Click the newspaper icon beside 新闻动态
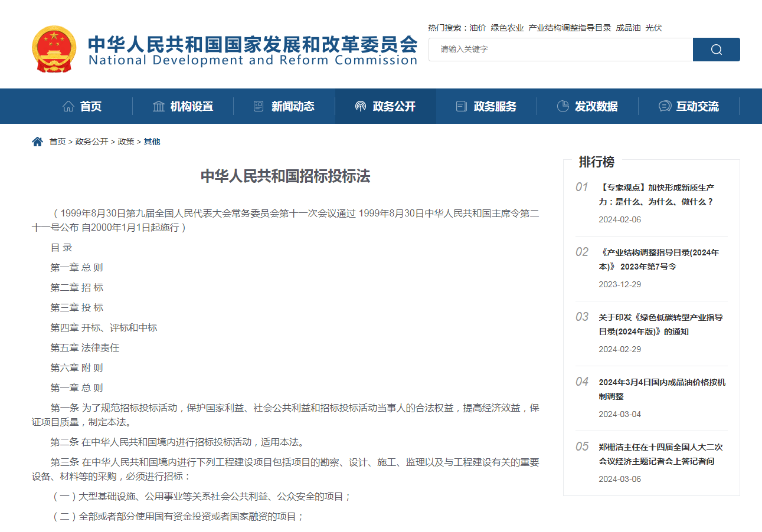This screenshot has height=532, width=762. (x=259, y=106)
